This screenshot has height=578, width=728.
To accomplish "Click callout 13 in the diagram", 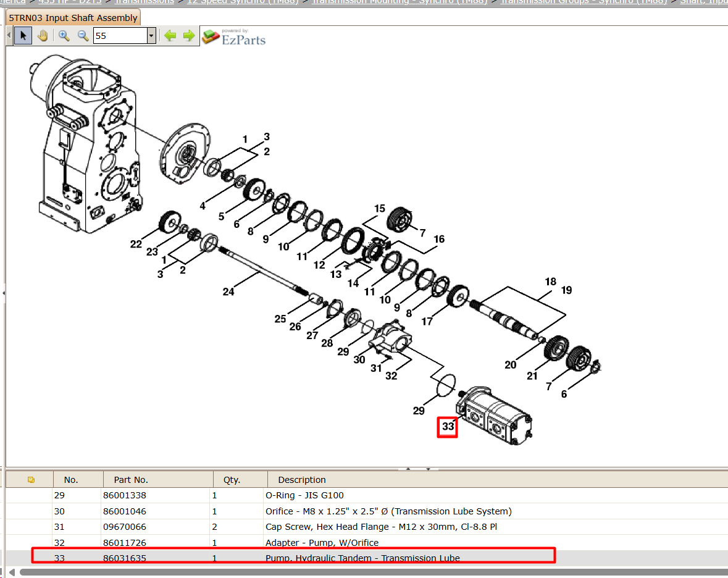I will pos(336,274).
